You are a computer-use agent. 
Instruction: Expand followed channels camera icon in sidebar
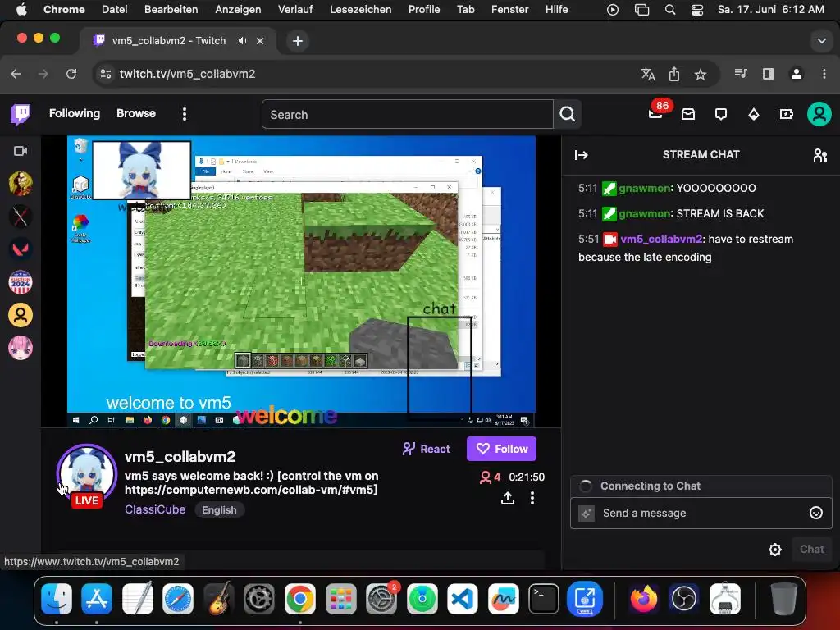tap(21, 151)
